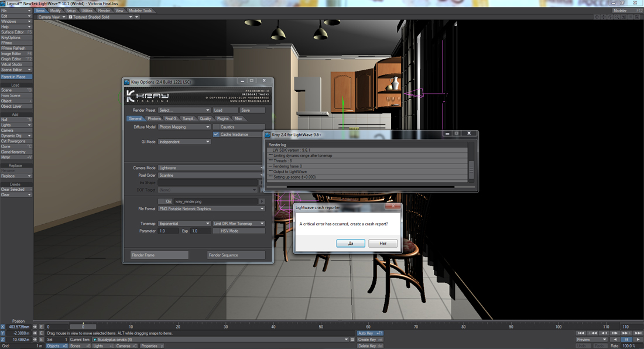
Task: Switch to the Photons tab
Action: coord(154,119)
